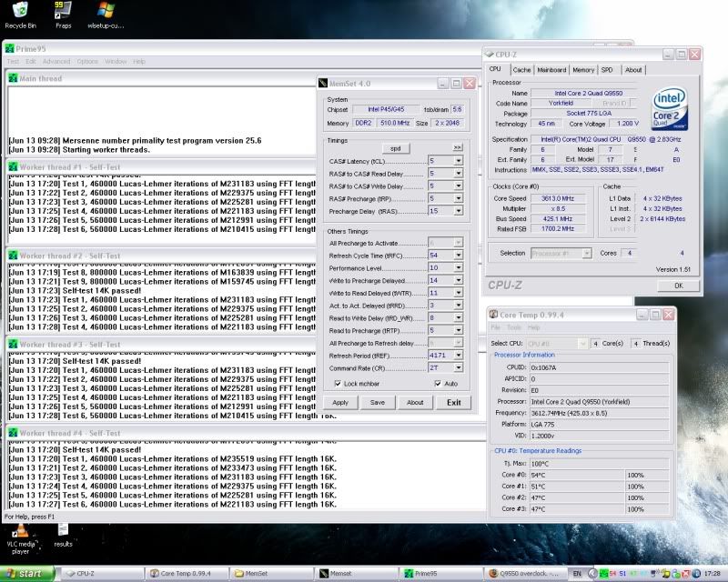The height and width of the screenshot is (582, 728).
Task: Open the Test menu in Prime95
Action: (x=13, y=61)
